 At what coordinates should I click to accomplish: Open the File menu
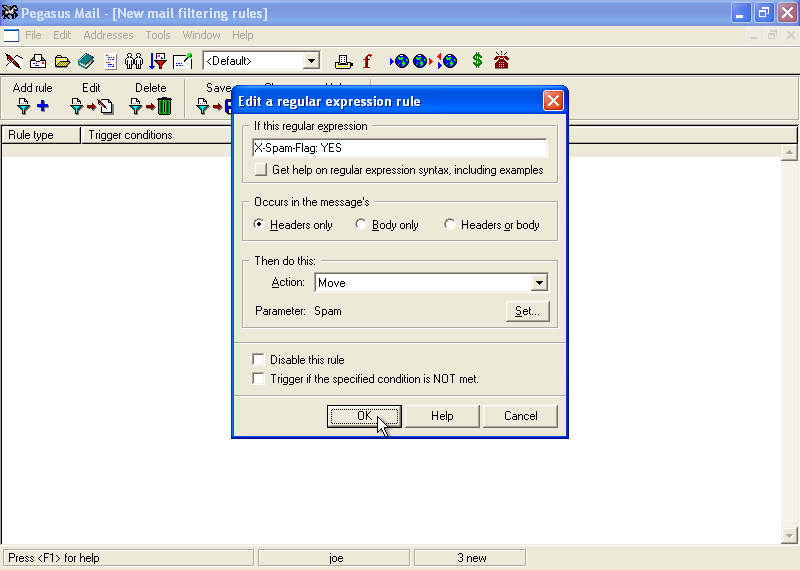click(33, 35)
